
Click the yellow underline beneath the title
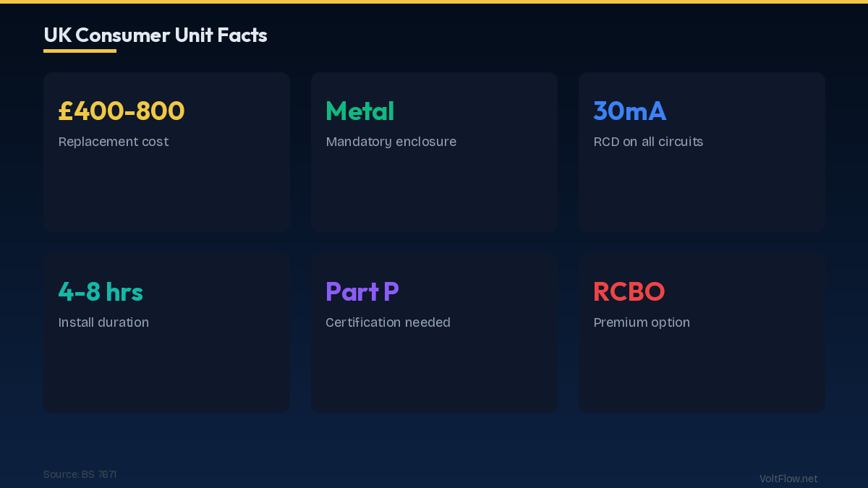(80, 51)
